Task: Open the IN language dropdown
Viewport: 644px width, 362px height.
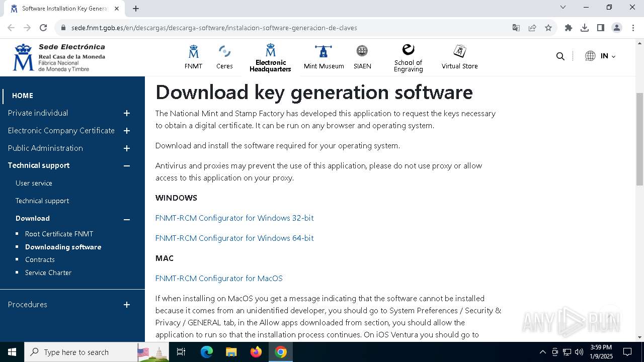Action: click(x=600, y=56)
